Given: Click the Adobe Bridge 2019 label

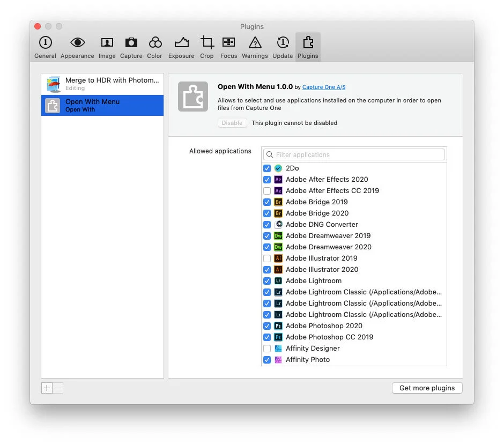Looking at the screenshot, I should pyautogui.click(x=316, y=202).
